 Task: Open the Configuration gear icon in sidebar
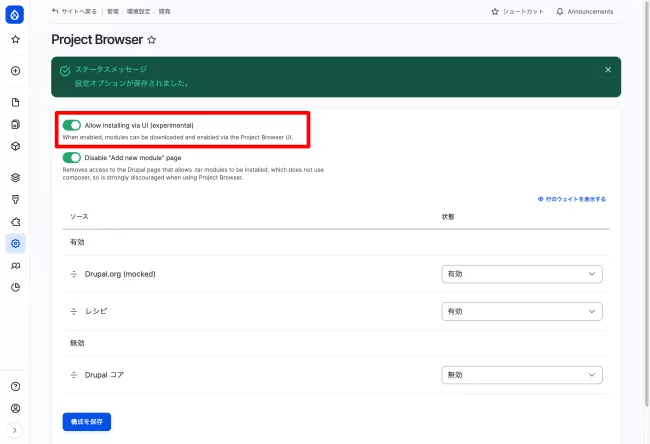pyautogui.click(x=15, y=243)
